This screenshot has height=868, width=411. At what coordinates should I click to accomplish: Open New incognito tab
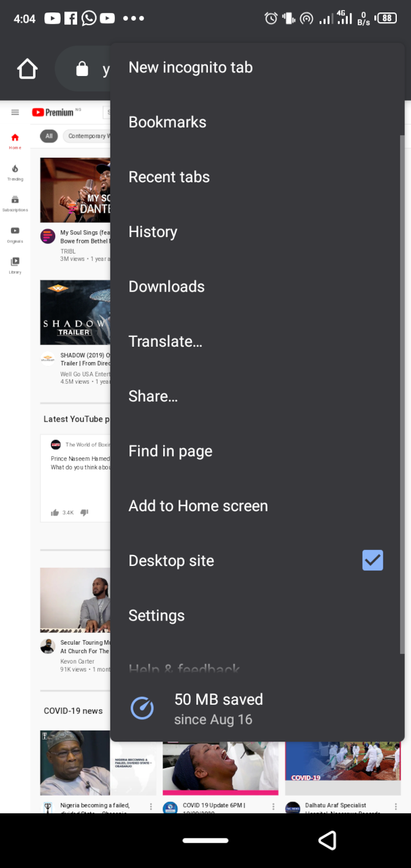tap(258, 68)
